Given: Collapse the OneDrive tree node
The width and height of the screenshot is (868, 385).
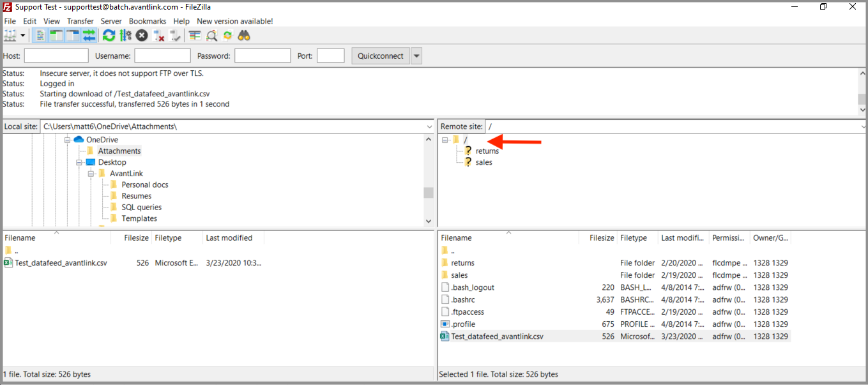Looking at the screenshot, I should [68, 140].
